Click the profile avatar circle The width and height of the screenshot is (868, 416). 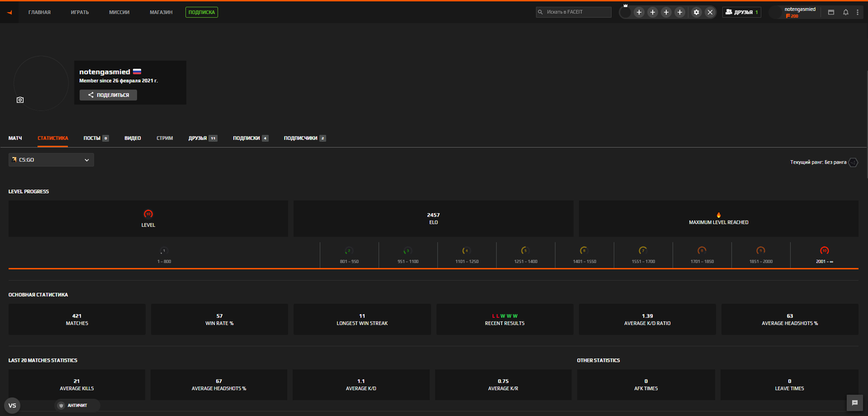(x=41, y=83)
